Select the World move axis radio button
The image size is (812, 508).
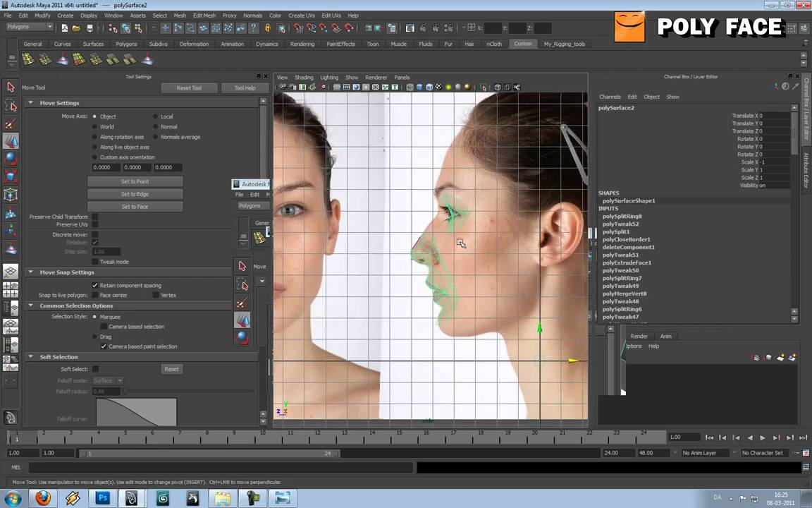(95, 126)
